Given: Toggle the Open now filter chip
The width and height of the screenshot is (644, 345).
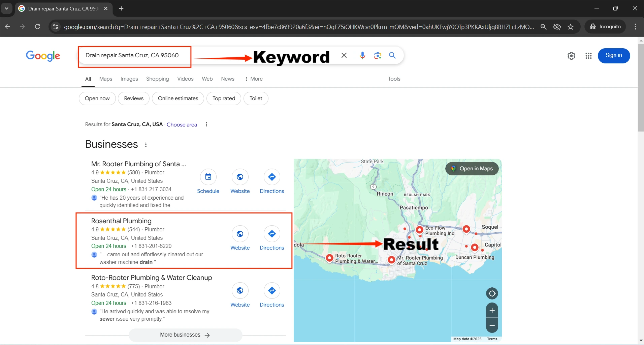Looking at the screenshot, I should pyautogui.click(x=97, y=98).
